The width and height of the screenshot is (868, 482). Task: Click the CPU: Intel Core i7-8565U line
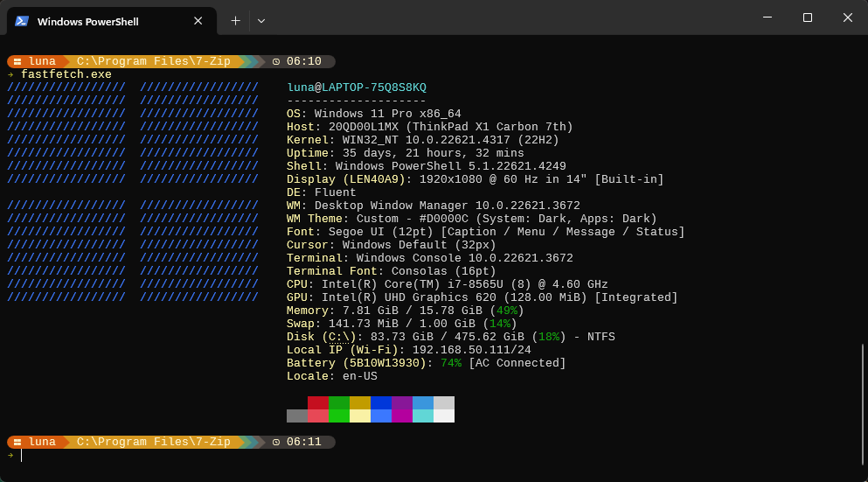click(448, 284)
